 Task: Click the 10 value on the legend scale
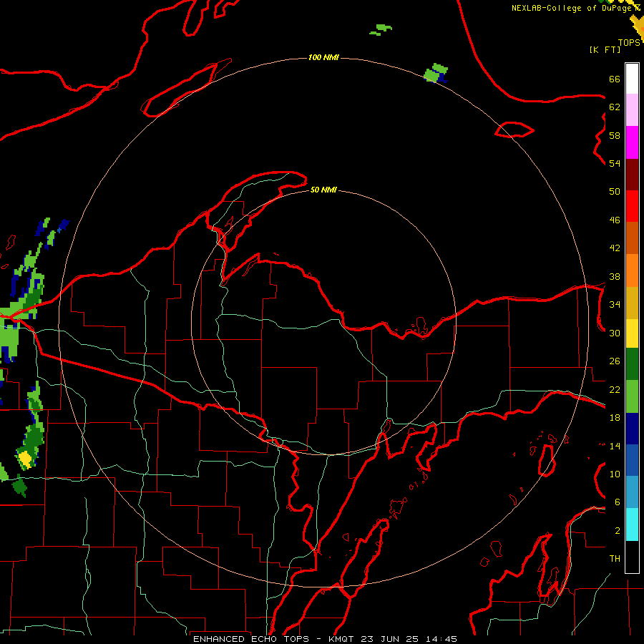[x=615, y=474]
